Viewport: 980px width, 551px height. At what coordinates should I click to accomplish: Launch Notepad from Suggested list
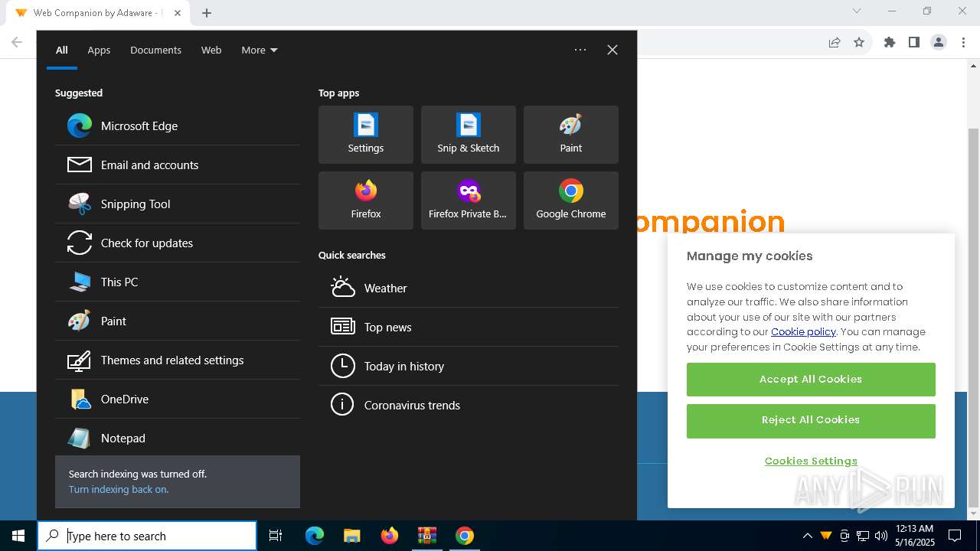[x=178, y=438]
